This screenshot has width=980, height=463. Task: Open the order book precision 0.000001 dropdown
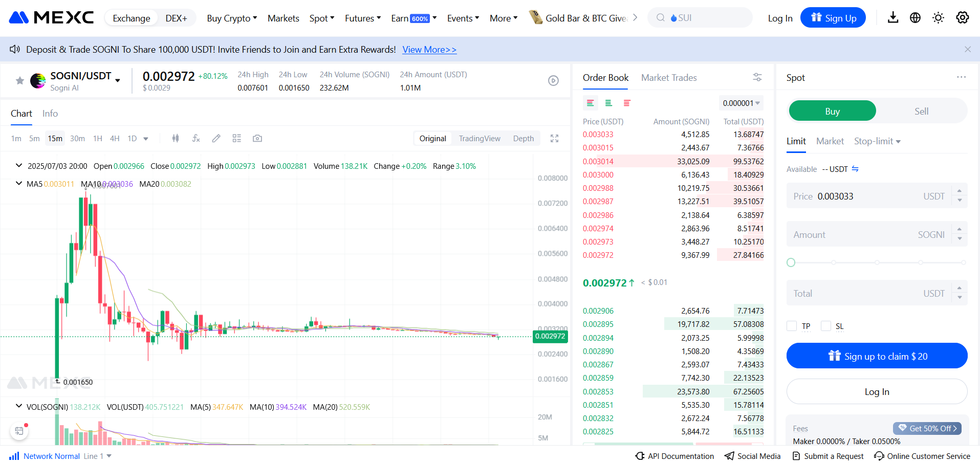coord(741,103)
